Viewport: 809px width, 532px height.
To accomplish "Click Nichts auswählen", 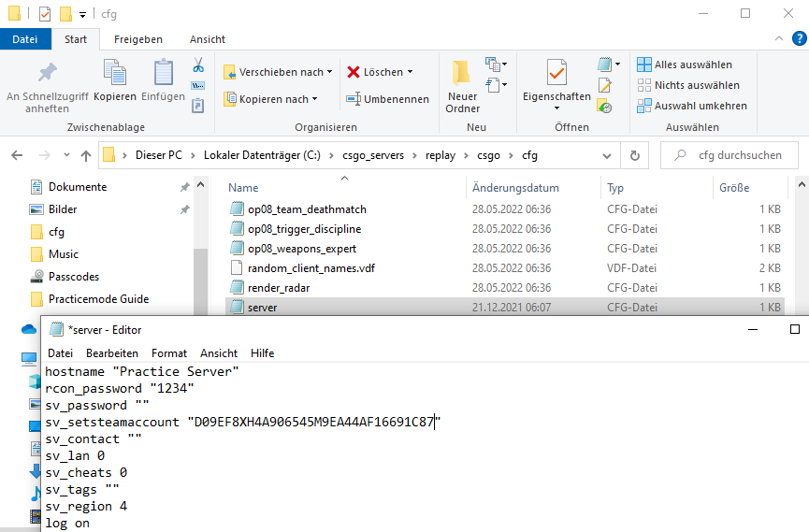I will point(688,85).
